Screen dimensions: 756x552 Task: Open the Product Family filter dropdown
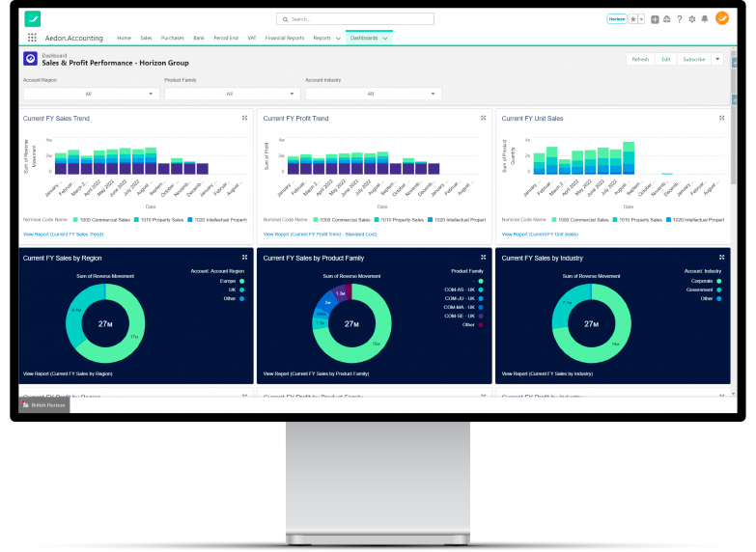coord(232,94)
